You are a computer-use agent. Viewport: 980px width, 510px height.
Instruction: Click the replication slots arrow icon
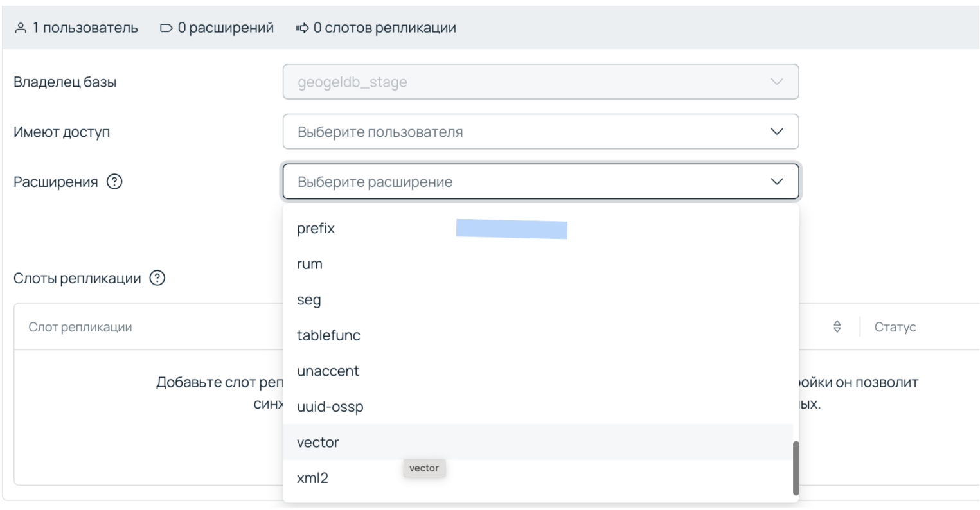(x=302, y=28)
